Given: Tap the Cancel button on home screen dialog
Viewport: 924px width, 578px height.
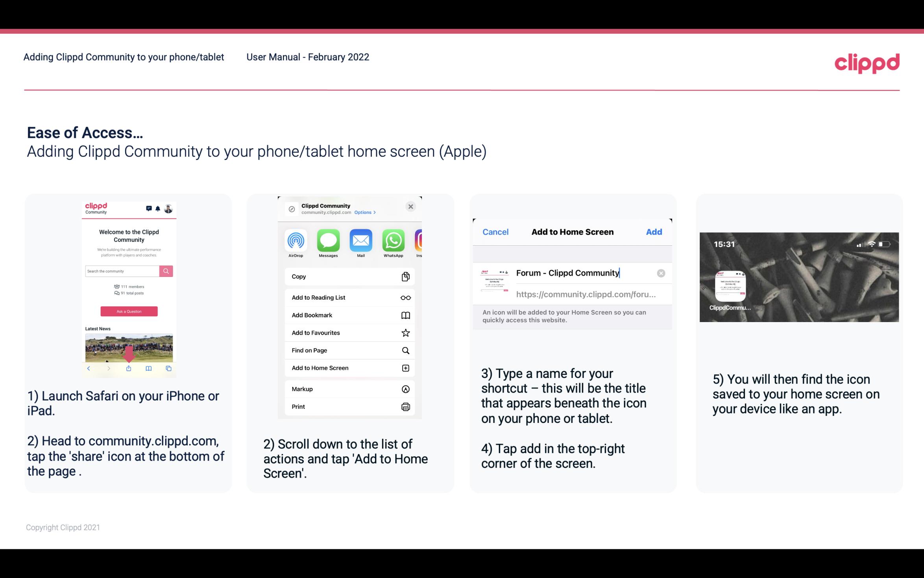Looking at the screenshot, I should coord(495,231).
